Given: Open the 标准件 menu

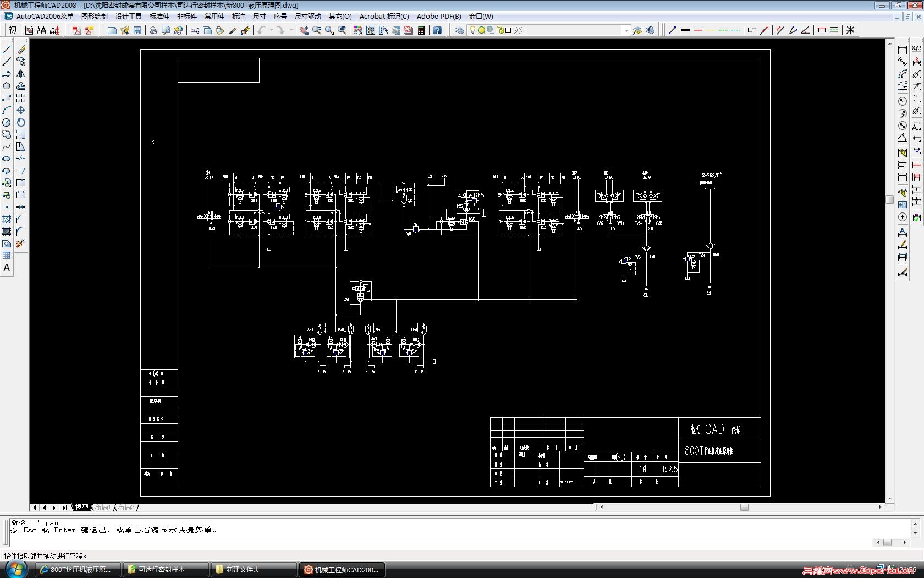Looking at the screenshot, I should tap(159, 16).
